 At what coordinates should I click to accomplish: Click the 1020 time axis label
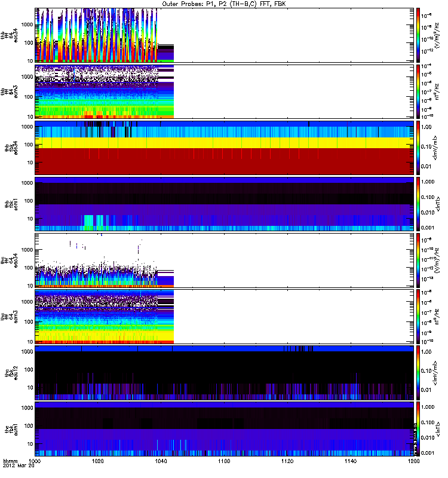tap(99, 462)
